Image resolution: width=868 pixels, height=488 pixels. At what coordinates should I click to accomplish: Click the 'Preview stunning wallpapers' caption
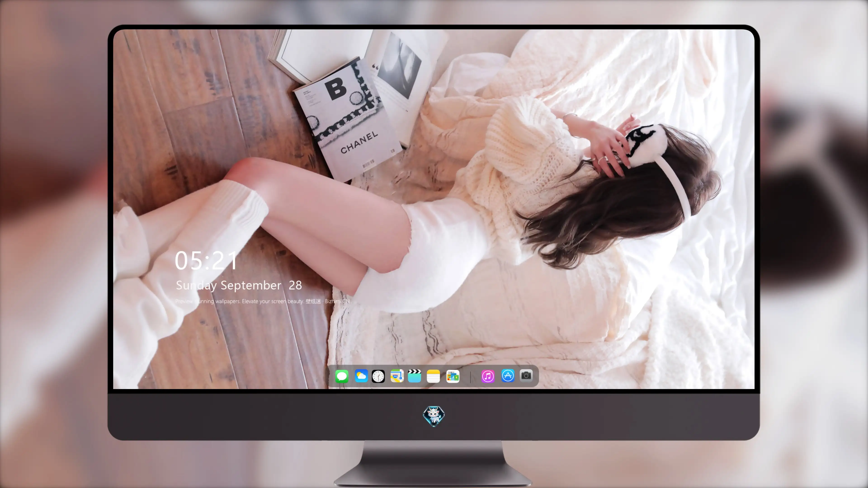click(x=262, y=301)
